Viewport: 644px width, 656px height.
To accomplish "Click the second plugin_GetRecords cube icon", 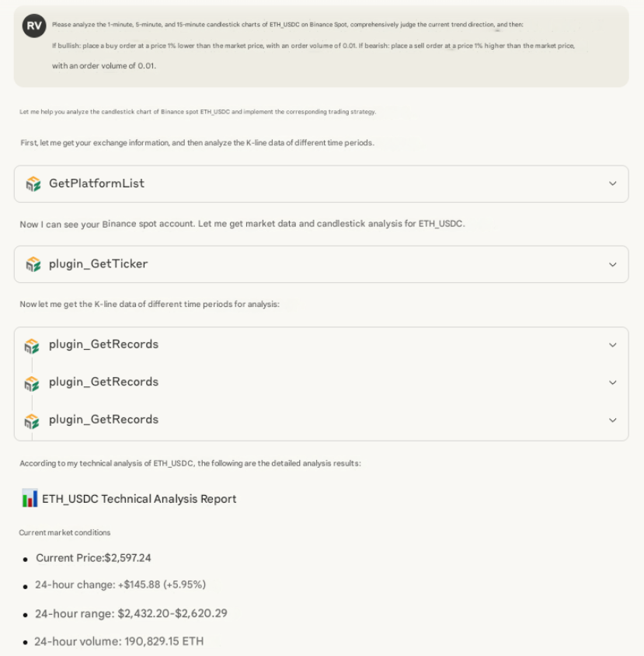I will pyautogui.click(x=32, y=382).
